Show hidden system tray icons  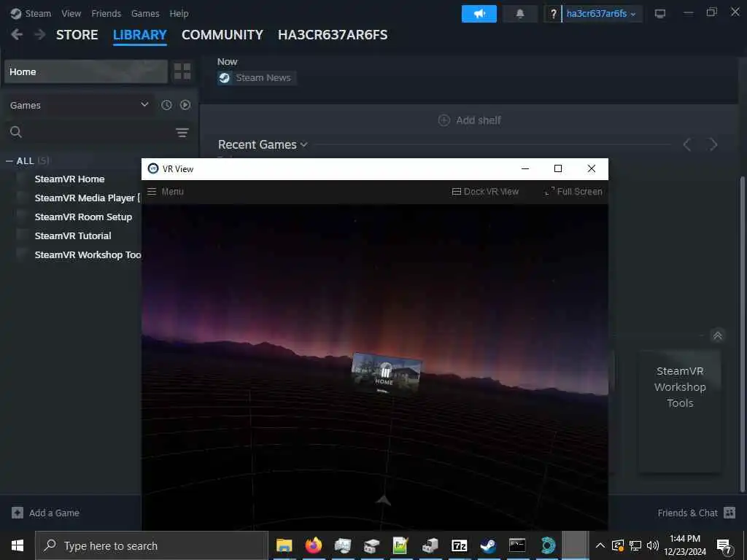click(x=600, y=545)
